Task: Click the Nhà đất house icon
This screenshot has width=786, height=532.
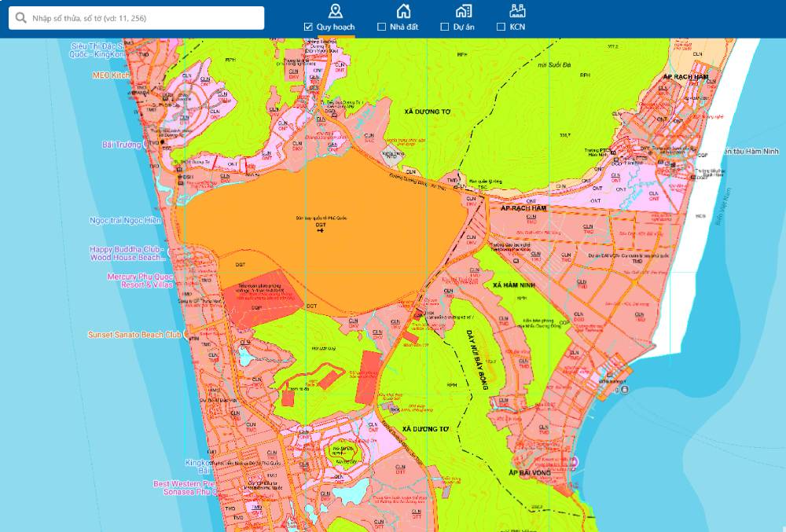Action: (x=403, y=10)
